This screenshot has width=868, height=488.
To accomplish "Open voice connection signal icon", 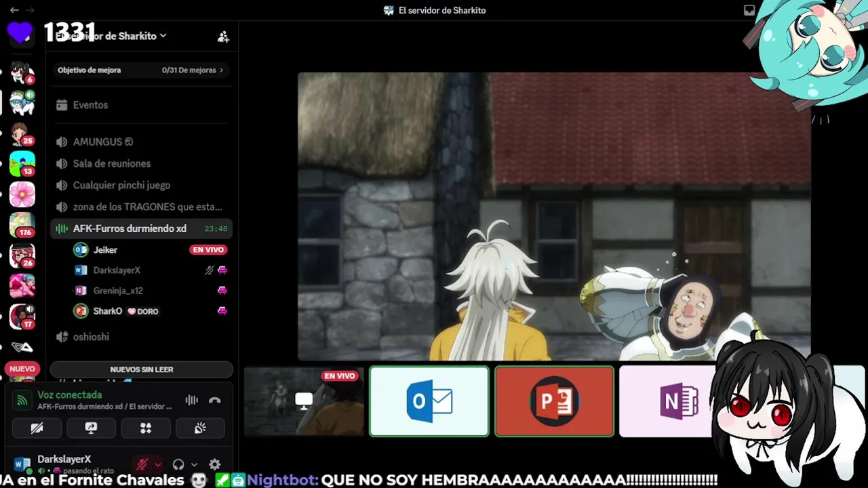I will click(22, 400).
